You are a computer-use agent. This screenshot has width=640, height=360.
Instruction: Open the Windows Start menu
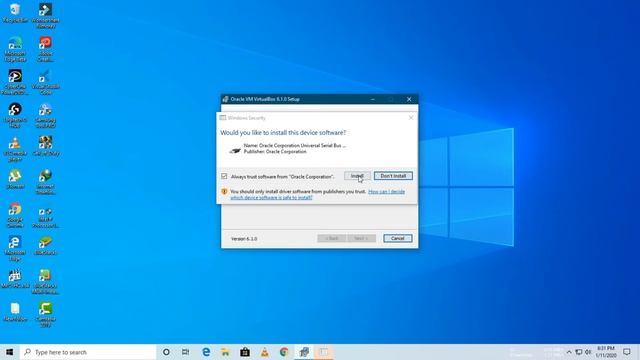click(x=10, y=352)
